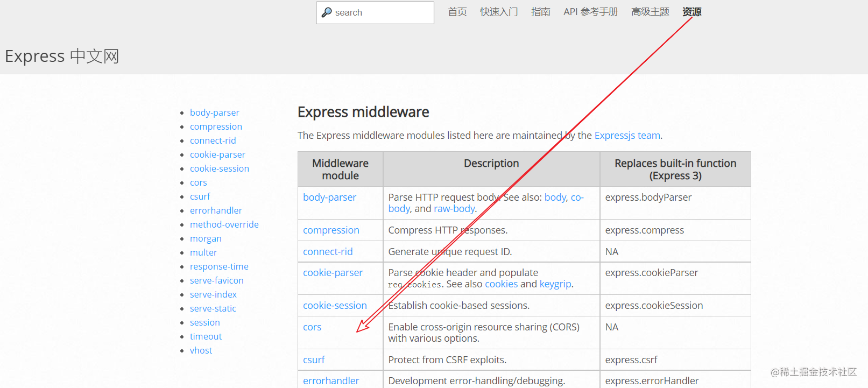Select 'Protect from CSRF exploits.' text

click(x=447, y=360)
